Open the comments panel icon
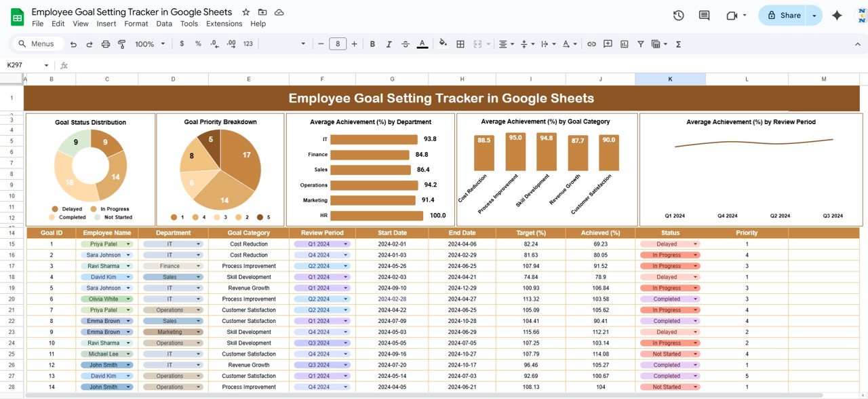Image resolution: width=868 pixels, height=399 pixels. pos(704,16)
